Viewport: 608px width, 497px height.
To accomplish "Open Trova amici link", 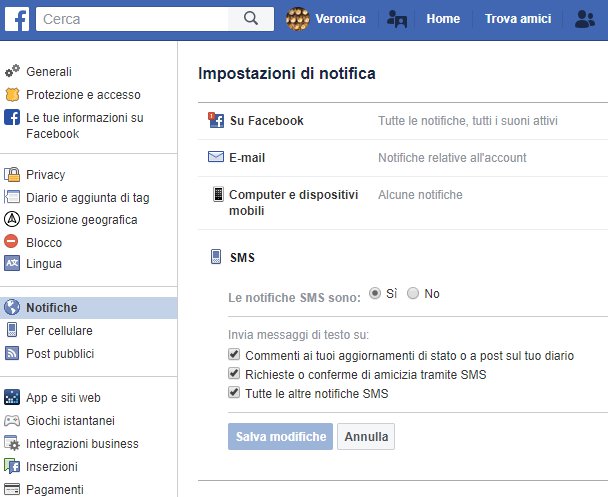I will pos(518,19).
